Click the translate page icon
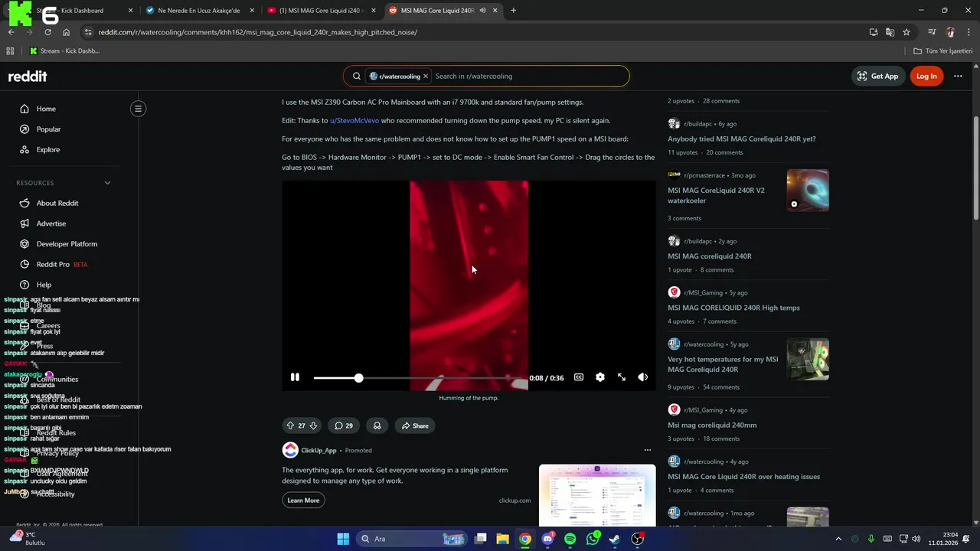The image size is (980, 551). [890, 32]
